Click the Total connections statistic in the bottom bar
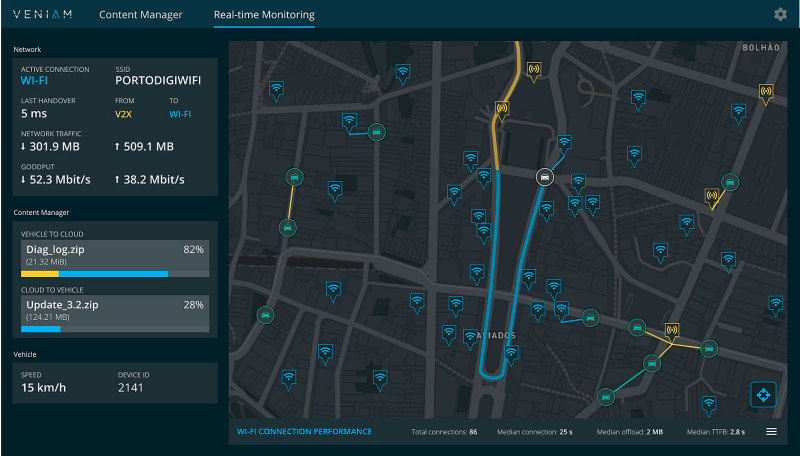 444,432
